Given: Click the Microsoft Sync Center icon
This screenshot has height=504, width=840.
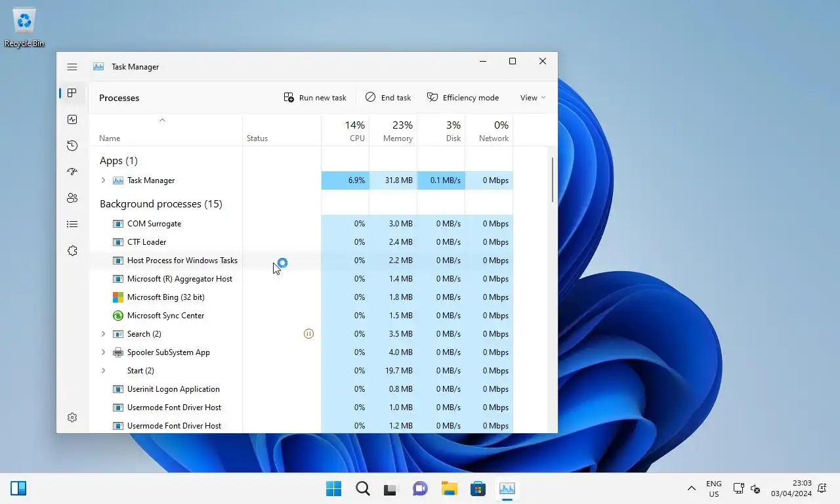Looking at the screenshot, I should coord(118,316).
